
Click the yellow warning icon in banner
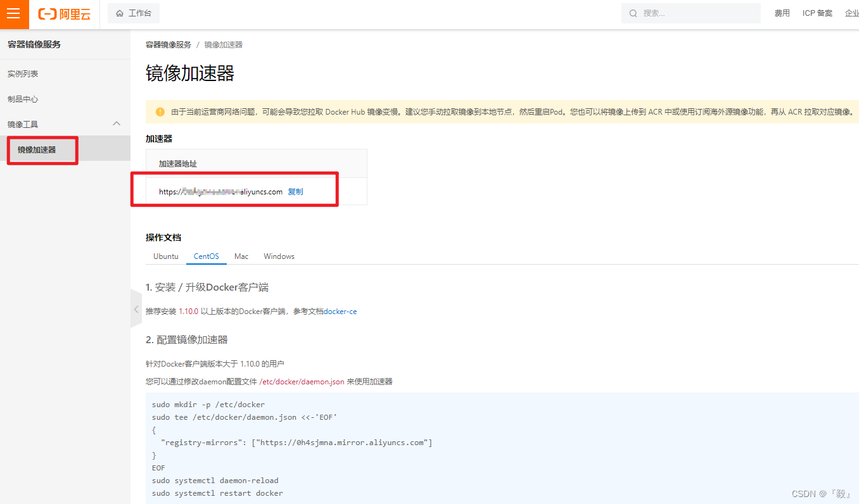[x=160, y=112]
